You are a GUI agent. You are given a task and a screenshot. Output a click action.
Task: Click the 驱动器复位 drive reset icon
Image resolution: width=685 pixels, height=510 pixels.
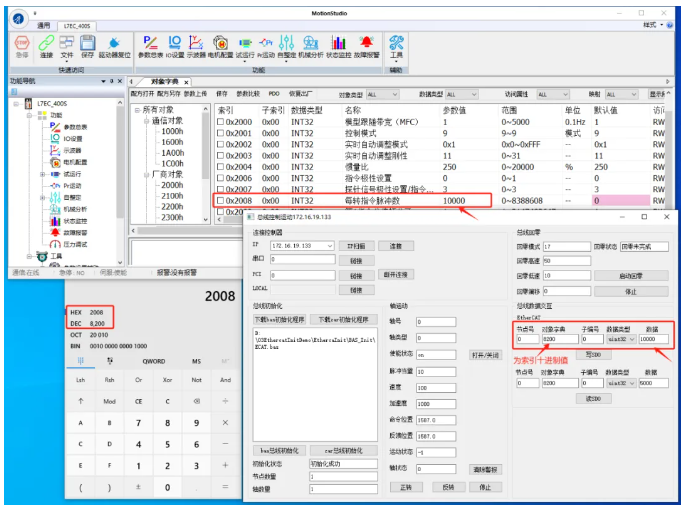pos(114,43)
